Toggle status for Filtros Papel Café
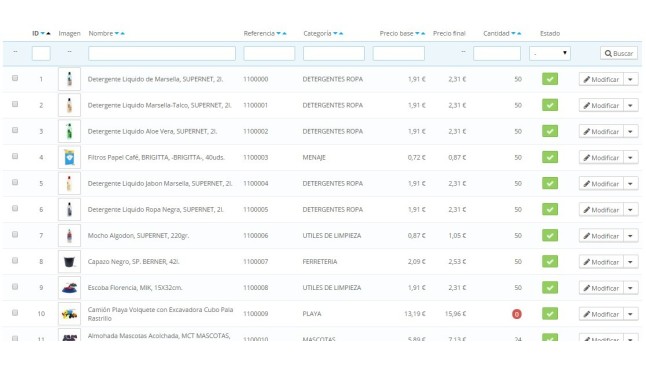The image size is (646, 366). (550, 157)
